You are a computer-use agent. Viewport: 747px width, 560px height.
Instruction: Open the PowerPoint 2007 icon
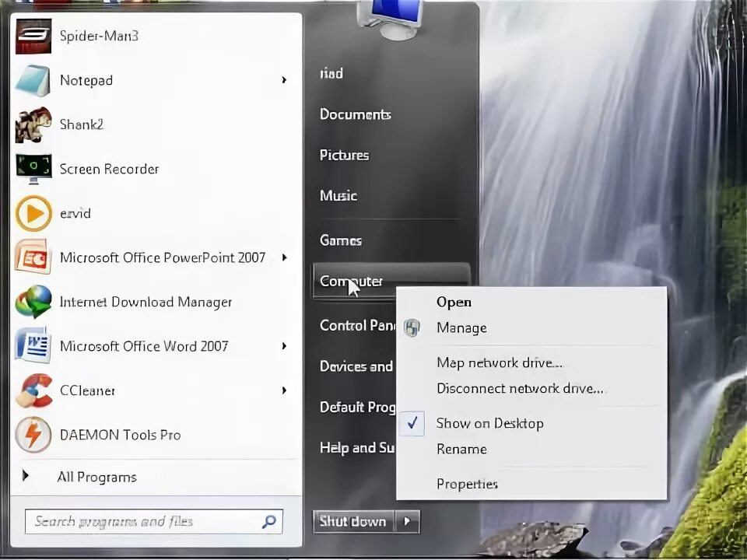[x=33, y=257]
